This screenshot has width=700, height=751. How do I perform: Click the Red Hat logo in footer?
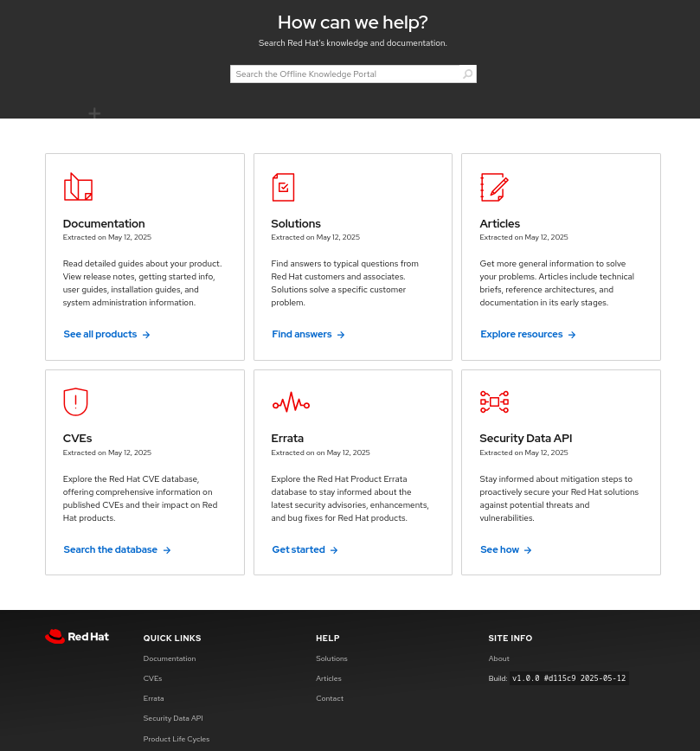pos(77,637)
